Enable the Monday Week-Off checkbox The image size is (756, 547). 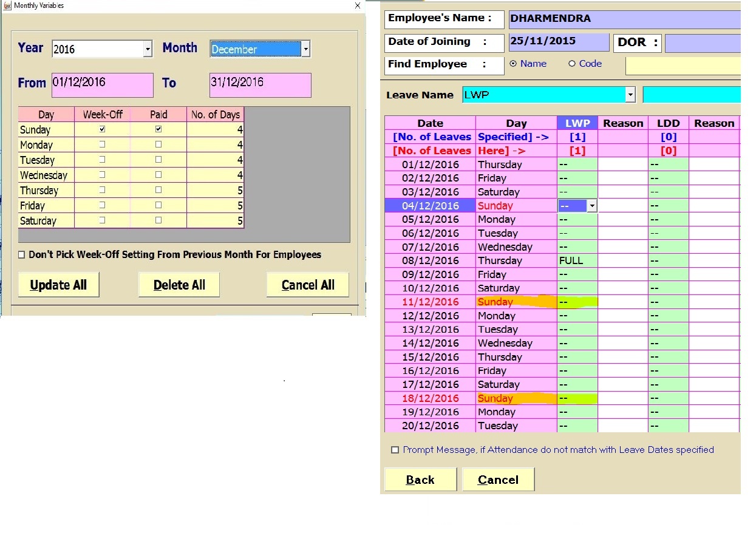pos(102,144)
